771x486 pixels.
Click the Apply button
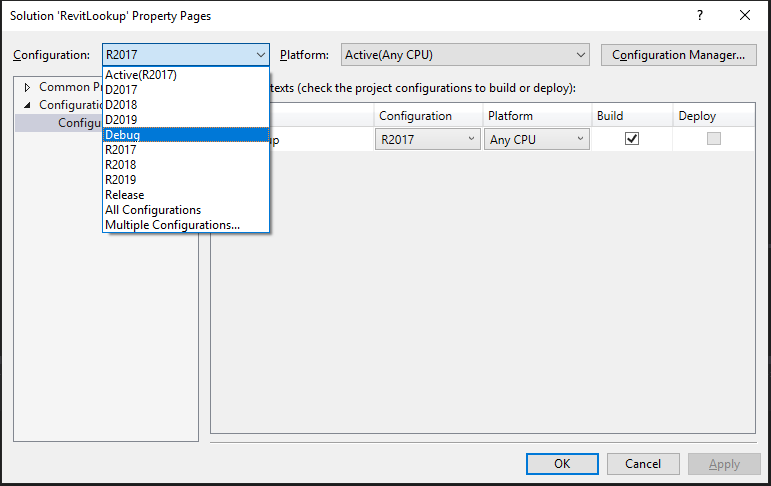(x=724, y=464)
